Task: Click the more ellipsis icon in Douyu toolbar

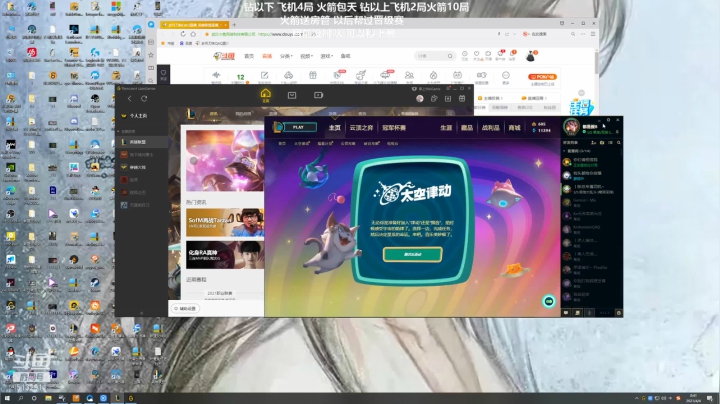Action: (506, 76)
